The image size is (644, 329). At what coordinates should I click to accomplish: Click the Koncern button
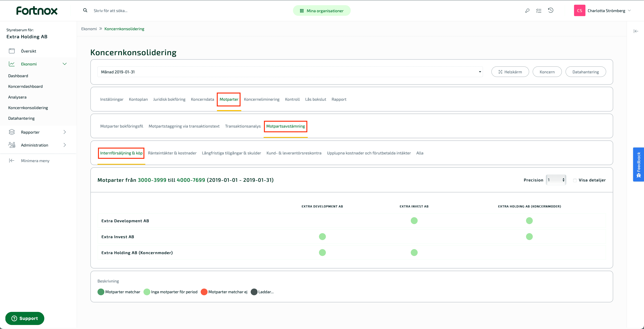(x=547, y=72)
